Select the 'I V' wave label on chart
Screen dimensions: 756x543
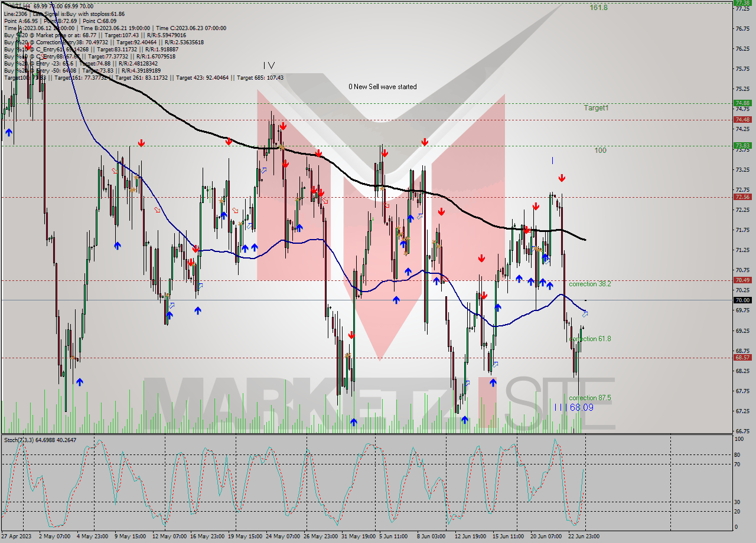[269, 66]
